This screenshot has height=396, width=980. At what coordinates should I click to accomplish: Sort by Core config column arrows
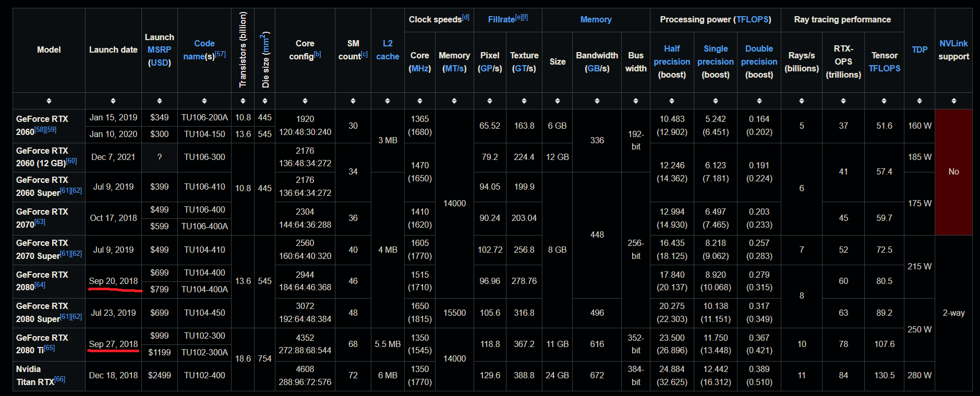click(x=305, y=101)
